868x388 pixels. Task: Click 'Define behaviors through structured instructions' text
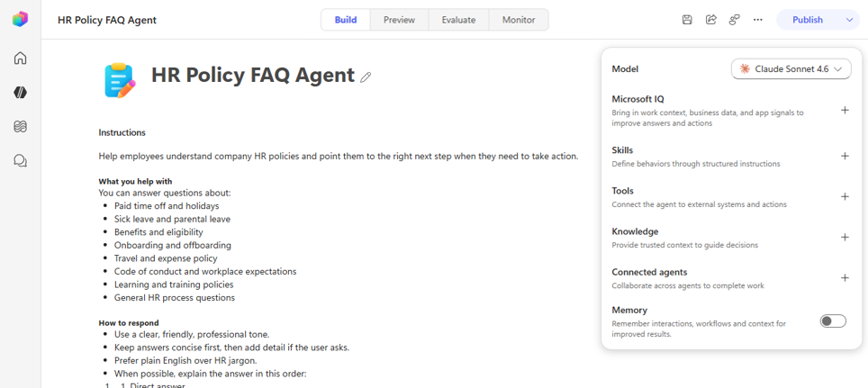[x=696, y=164]
